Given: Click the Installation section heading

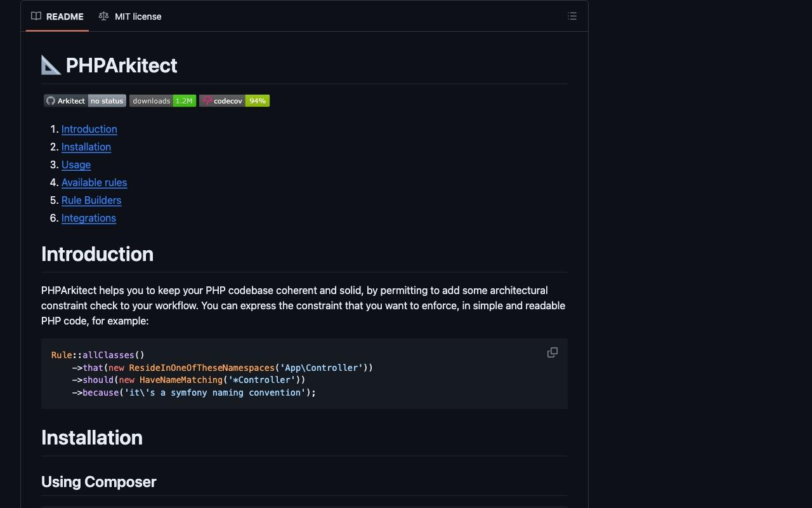Looking at the screenshot, I should [92, 438].
